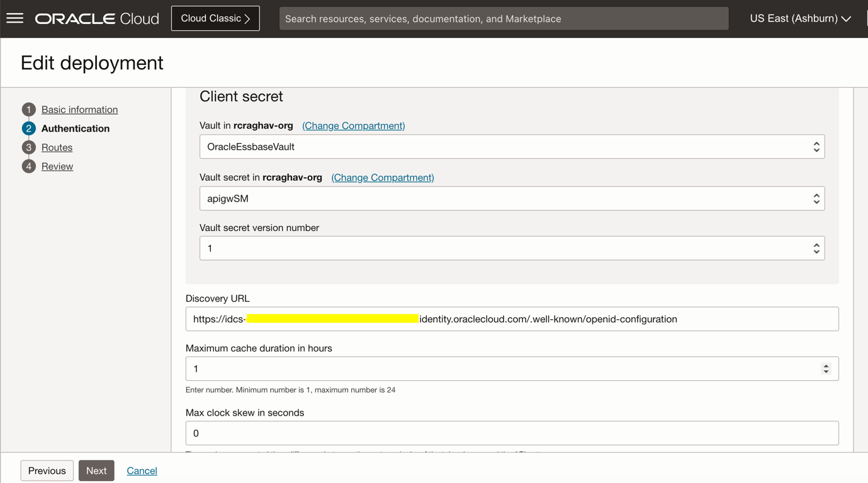This screenshot has width=868, height=483.
Task: Click the Oracle Cloud logo
Action: pos(97,19)
